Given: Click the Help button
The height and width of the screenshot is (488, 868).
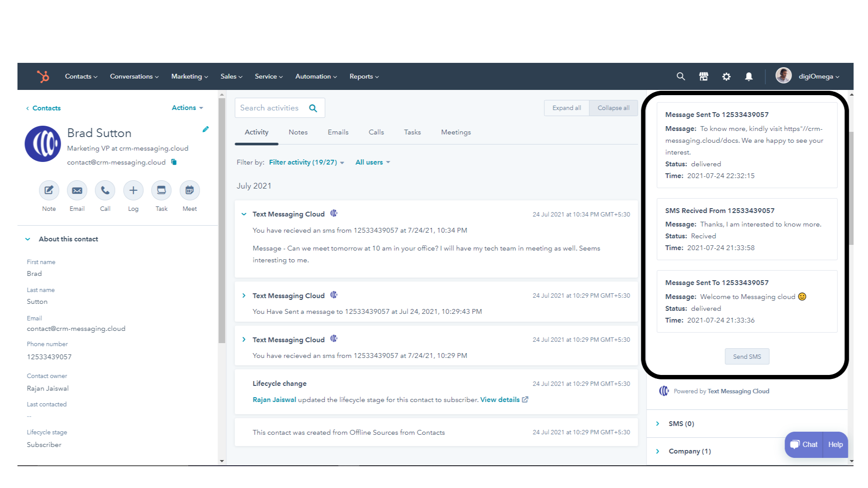Looking at the screenshot, I should pyautogui.click(x=835, y=444).
